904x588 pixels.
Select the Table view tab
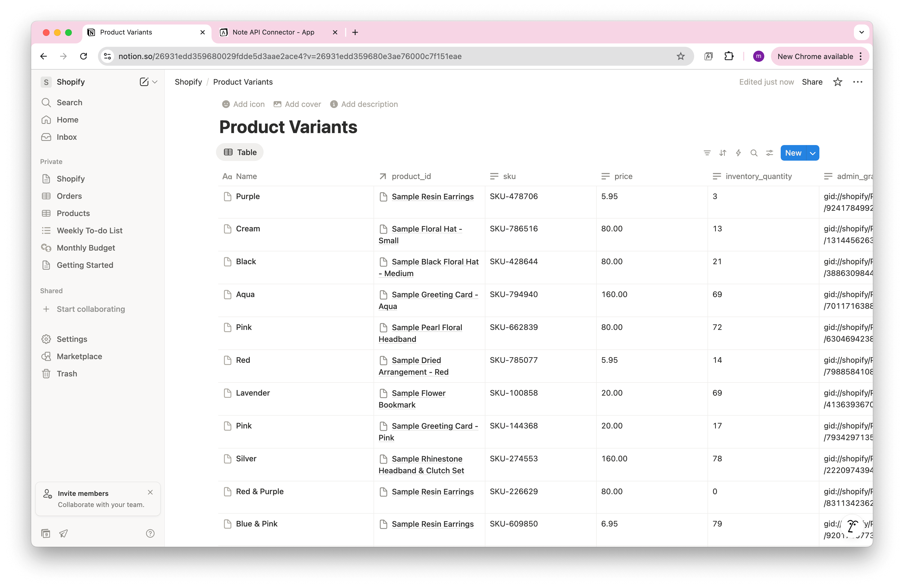[x=240, y=152]
